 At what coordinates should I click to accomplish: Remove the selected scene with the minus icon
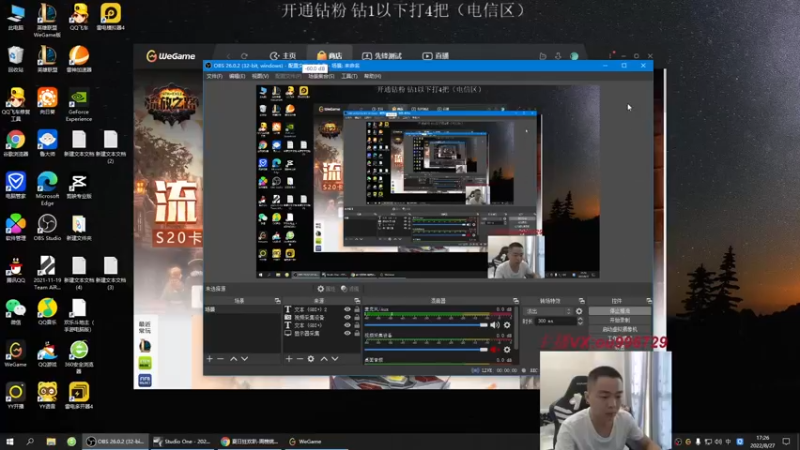pos(220,359)
